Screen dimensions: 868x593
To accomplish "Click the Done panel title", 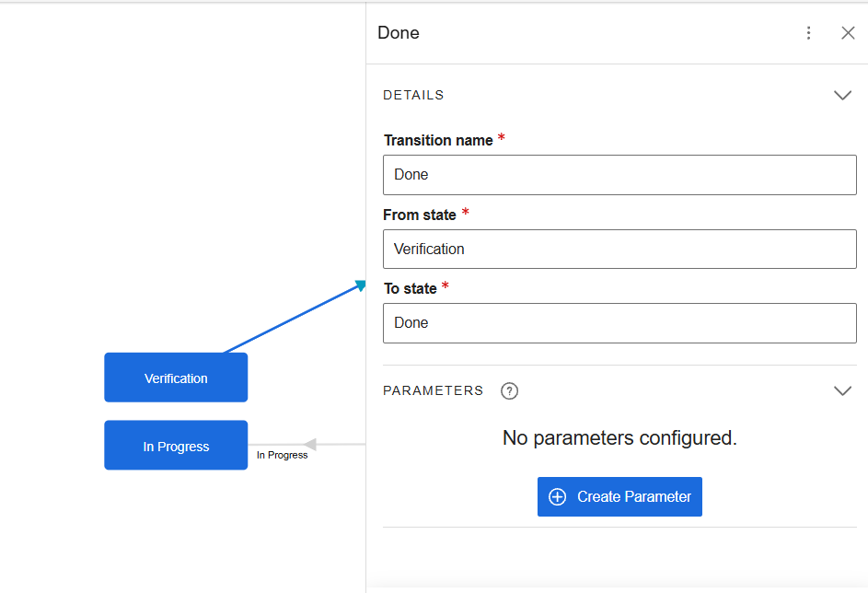I will pos(399,33).
